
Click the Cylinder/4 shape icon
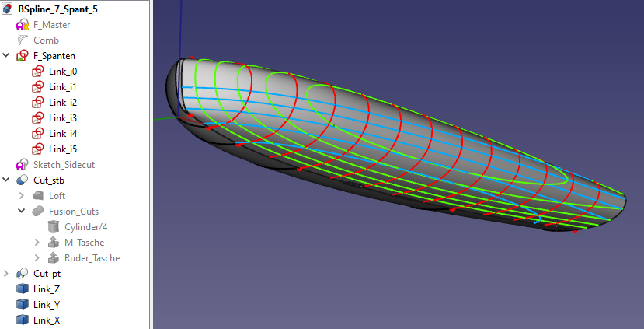54,227
